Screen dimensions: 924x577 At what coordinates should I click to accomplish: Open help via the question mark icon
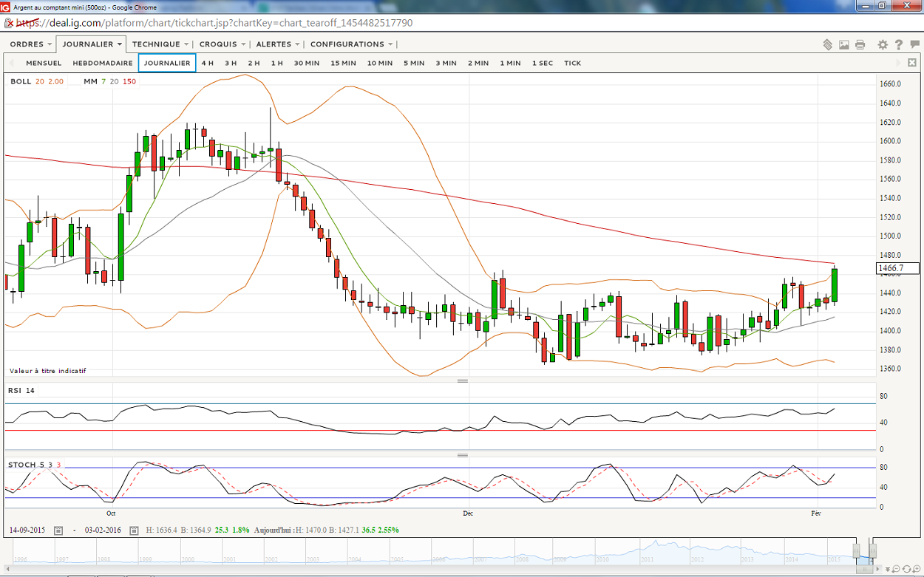898,45
